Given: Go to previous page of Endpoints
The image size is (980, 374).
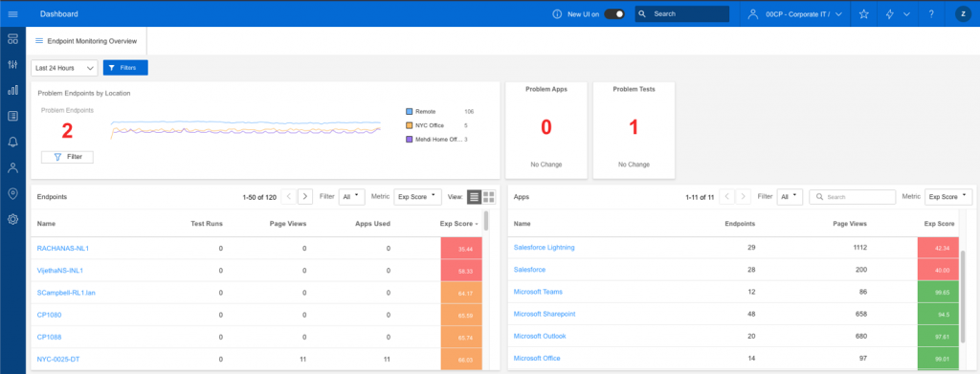Looking at the screenshot, I should point(289,197).
